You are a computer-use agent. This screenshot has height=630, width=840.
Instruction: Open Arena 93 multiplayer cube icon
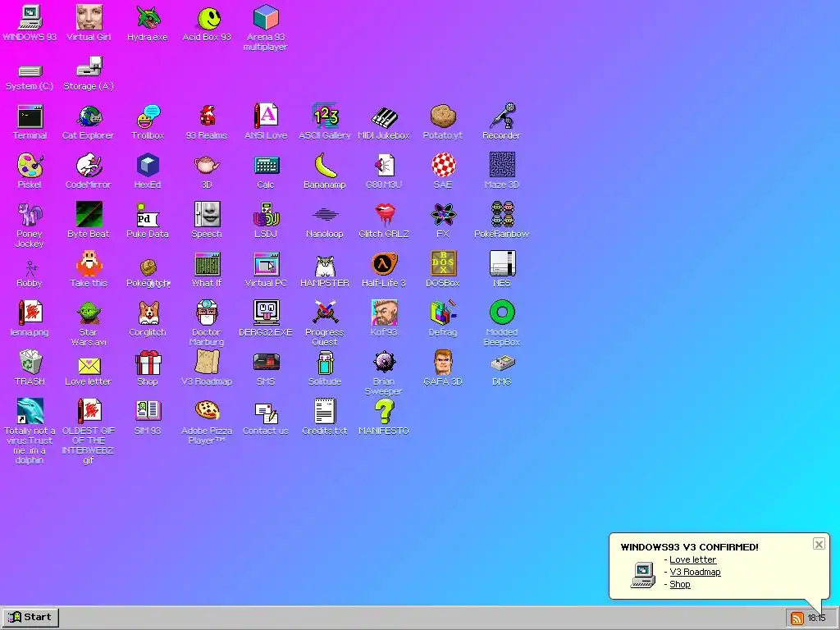pyautogui.click(x=266, y=17)
